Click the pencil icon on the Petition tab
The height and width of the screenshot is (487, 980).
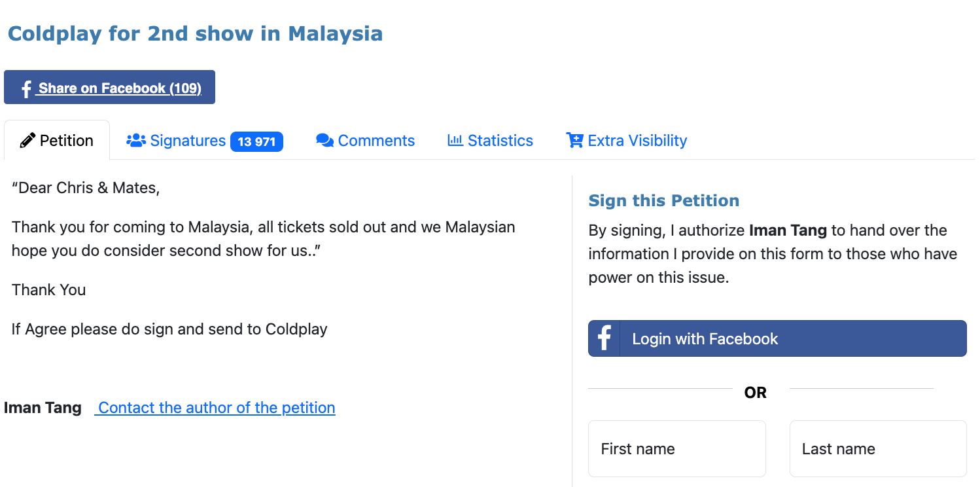pyautogui.click(x=27, y=140)
